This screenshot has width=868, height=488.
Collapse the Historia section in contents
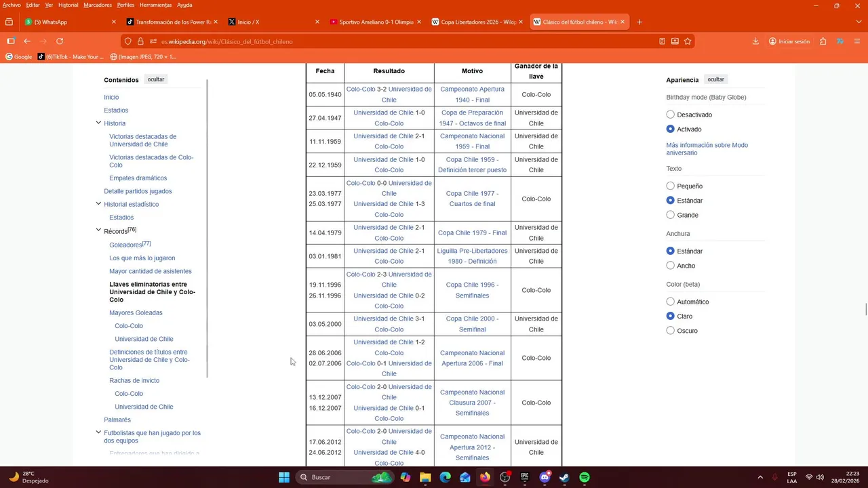(x=98, y=123)
